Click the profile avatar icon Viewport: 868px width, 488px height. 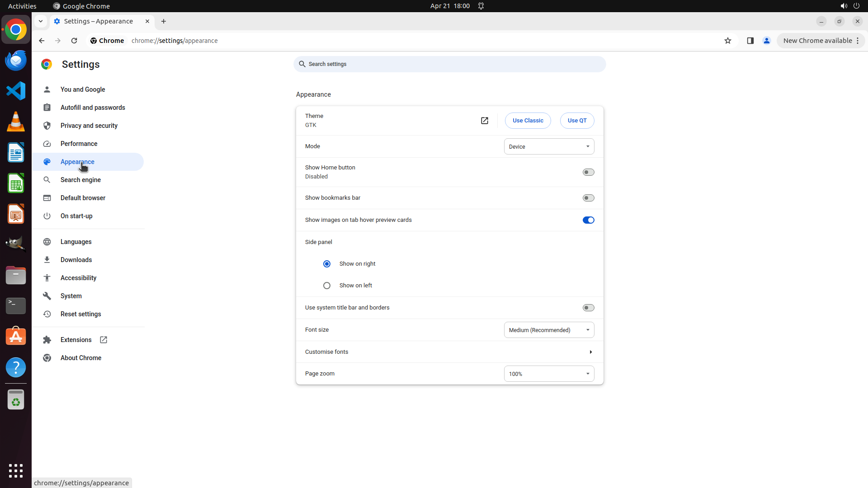point(766,41)
